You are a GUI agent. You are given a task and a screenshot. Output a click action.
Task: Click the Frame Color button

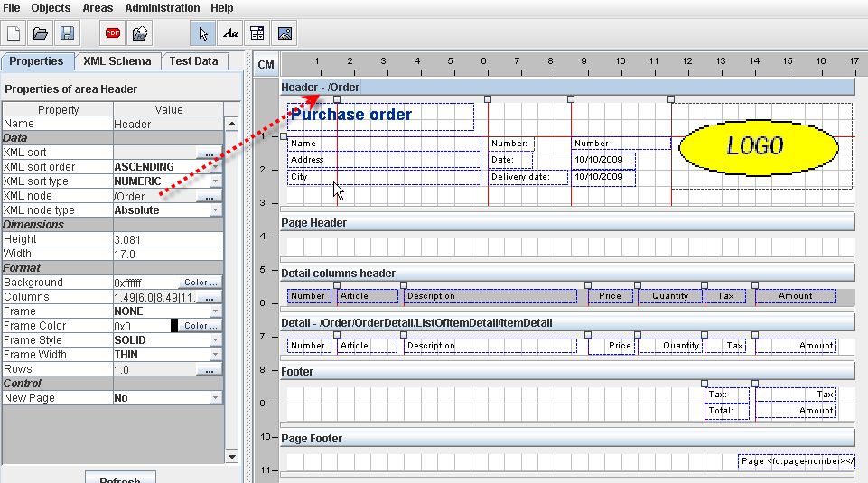pyautogui.click(x=201, y=326)
